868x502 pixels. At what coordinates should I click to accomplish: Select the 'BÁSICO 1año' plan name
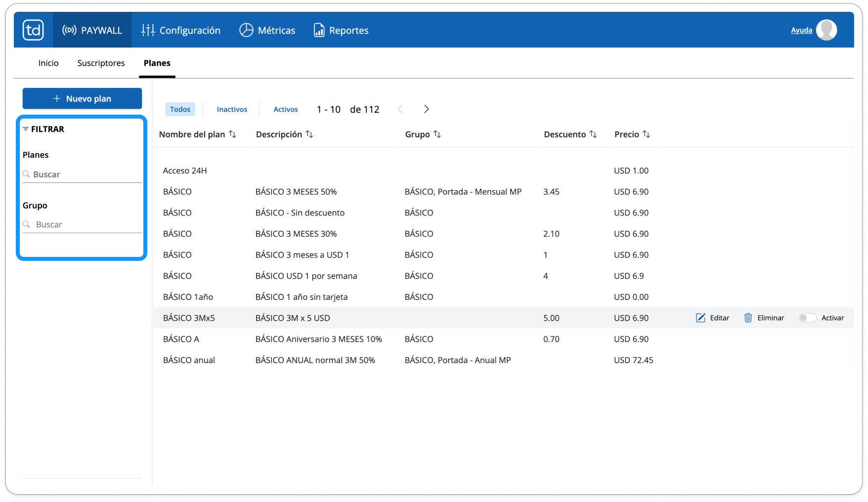[x=188, y=297]
